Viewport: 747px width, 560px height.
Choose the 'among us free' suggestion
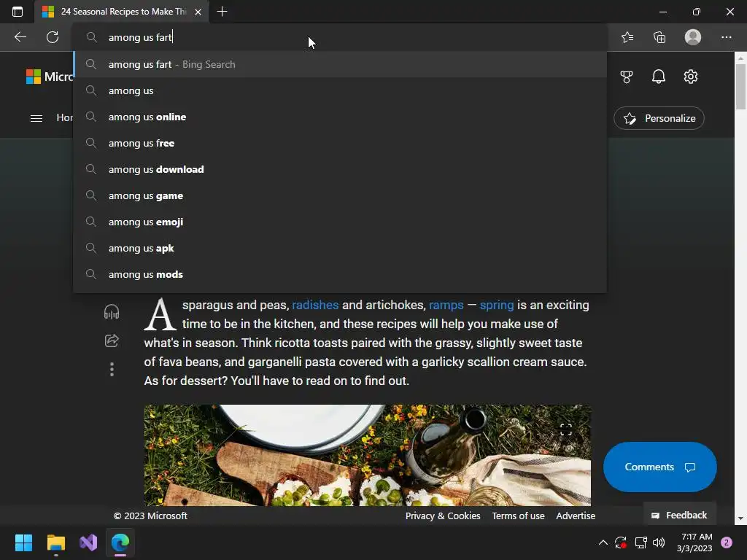pyautogui.click(x=340, y=143)
